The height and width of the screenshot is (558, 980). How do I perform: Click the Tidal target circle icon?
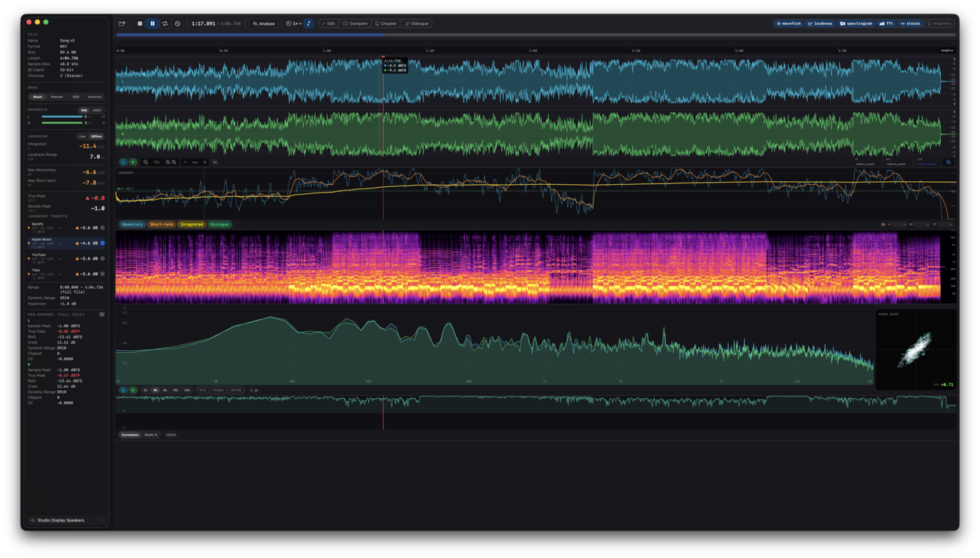click(102, 274)
